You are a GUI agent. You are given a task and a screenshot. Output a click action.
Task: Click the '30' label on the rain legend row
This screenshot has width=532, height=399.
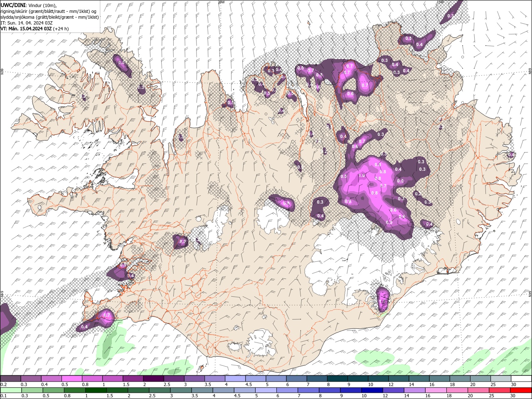[512, 396]
